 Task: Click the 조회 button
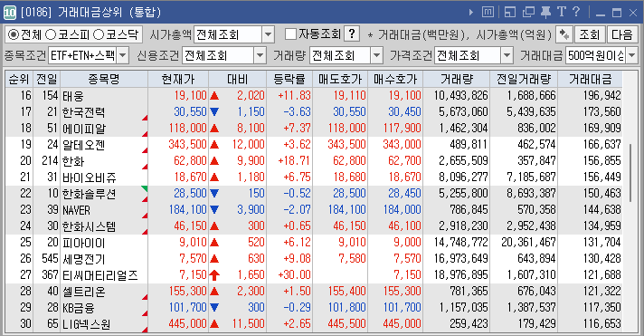590,34
